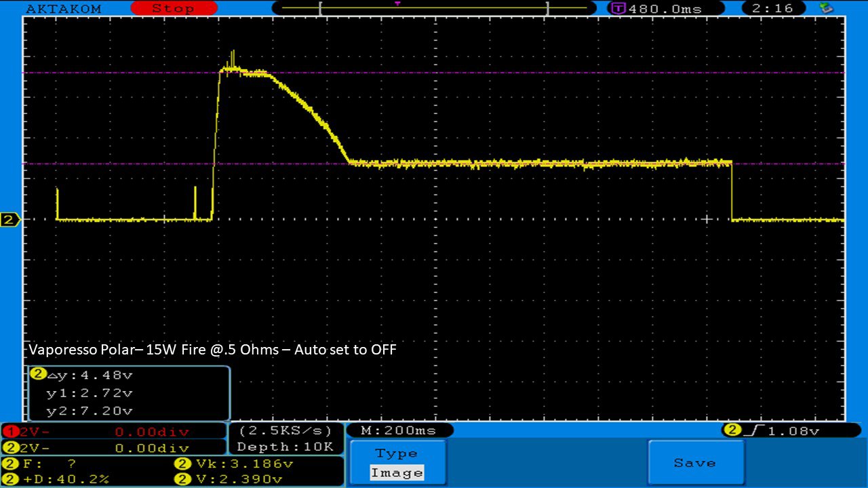The image size is (868, 488).
Task: Select the red channel 1 indicator
Action: (9, 431)
